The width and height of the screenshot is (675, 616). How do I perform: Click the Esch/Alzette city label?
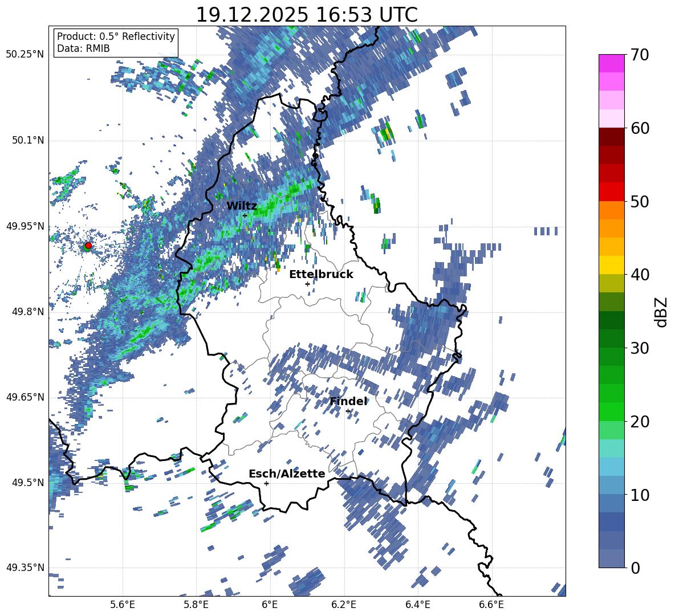(287, 474)
